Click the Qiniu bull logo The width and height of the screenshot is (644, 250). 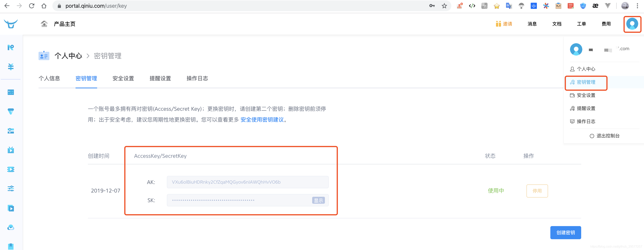coord(11,24)
